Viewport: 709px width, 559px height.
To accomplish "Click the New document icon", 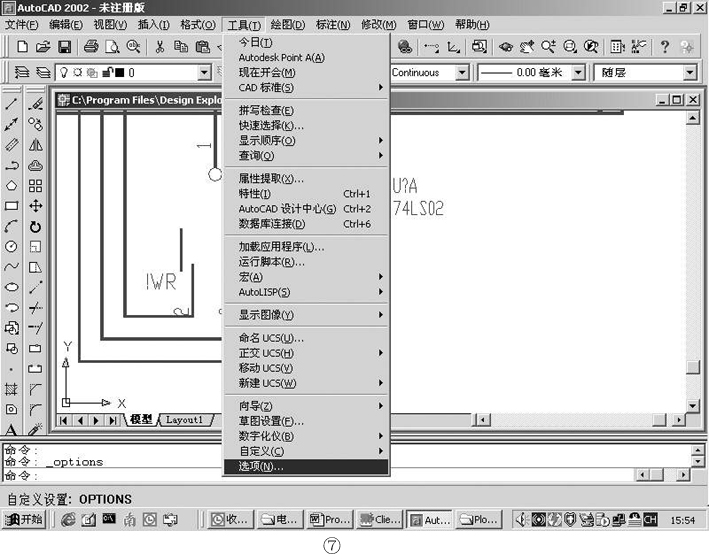I will tap(22, 47).
